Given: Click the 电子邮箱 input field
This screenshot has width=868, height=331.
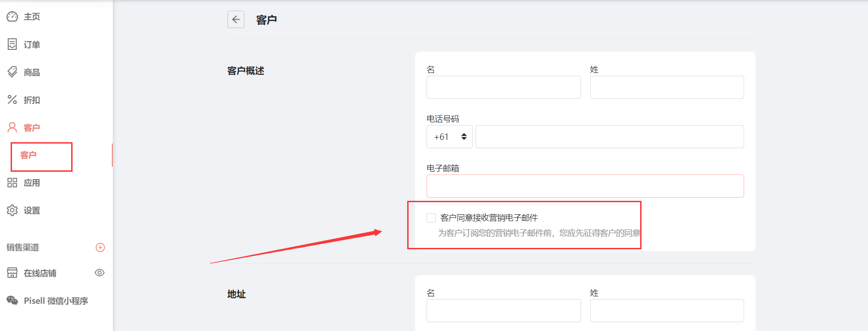Looking at the screenshot, I should 585,186.
